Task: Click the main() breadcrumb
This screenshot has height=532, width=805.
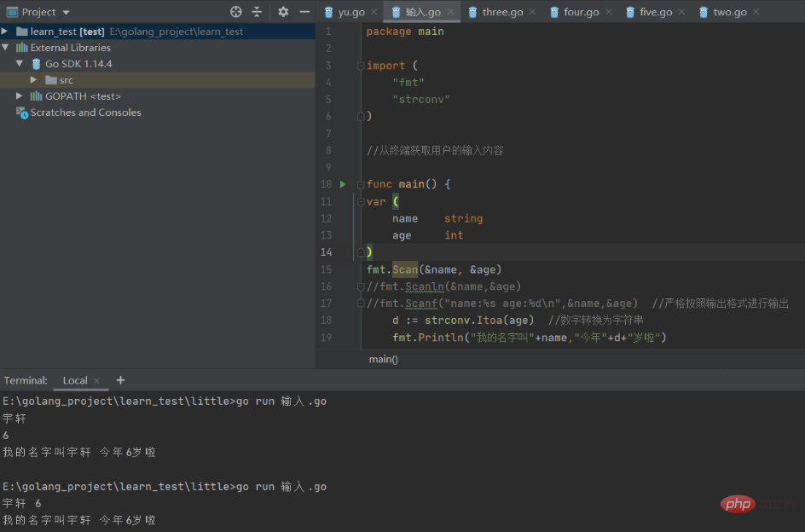Action: click(383, 359)
